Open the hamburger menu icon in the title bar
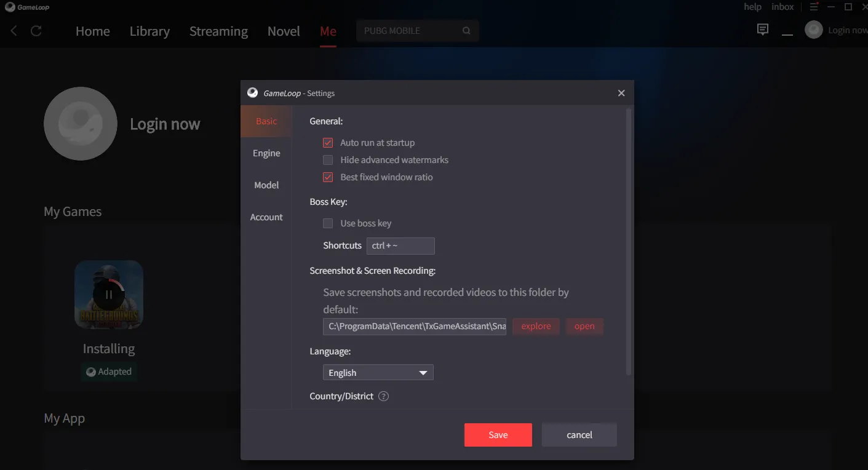Screen dimensions: 868x470 pos(814,7)
